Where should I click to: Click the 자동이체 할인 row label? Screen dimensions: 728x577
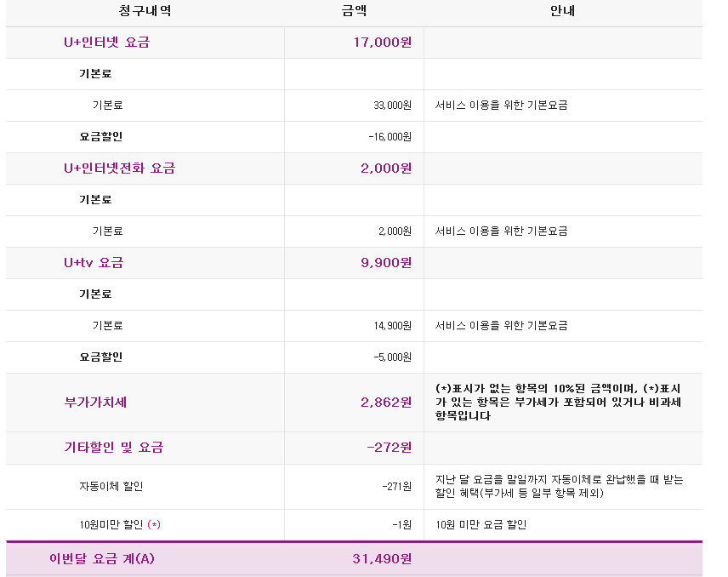click(111, 487)
